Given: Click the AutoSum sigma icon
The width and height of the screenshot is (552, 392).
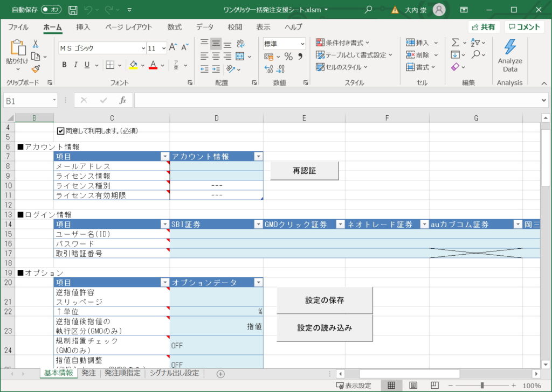Looking at the screenshot, I should click(455, 43).
